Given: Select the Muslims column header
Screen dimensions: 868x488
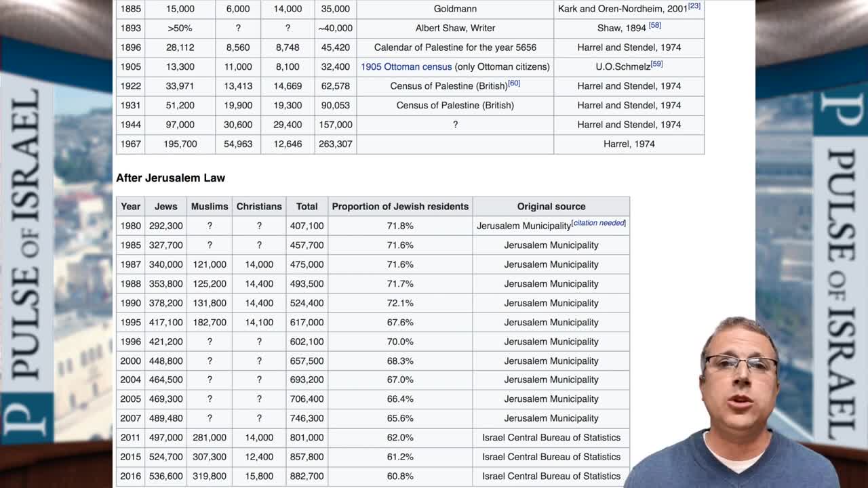Looking at the screenshot, I should click(x=210, y=207).
